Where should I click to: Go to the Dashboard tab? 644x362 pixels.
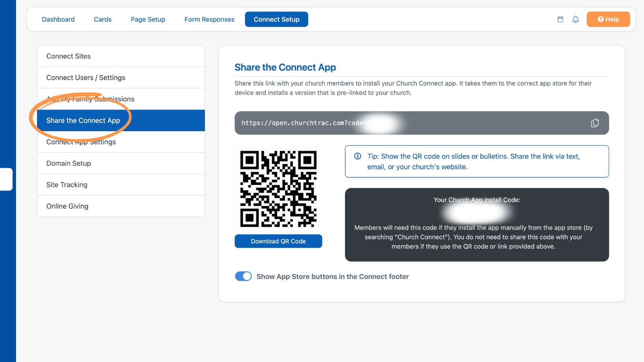58,19
